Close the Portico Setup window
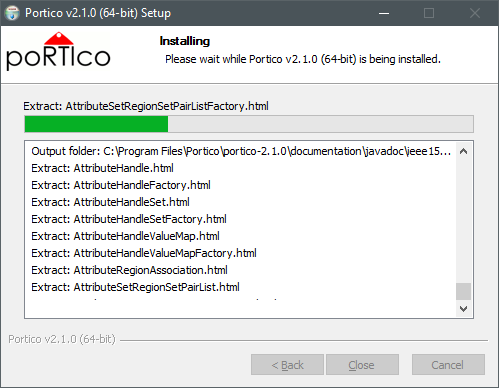The width and height of the screenshot is (499, 388). pyautogui.click(x=475, y=13)
